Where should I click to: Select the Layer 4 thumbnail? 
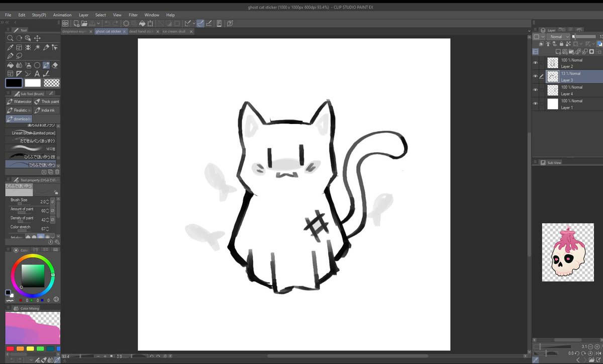(x=553, y=90)
